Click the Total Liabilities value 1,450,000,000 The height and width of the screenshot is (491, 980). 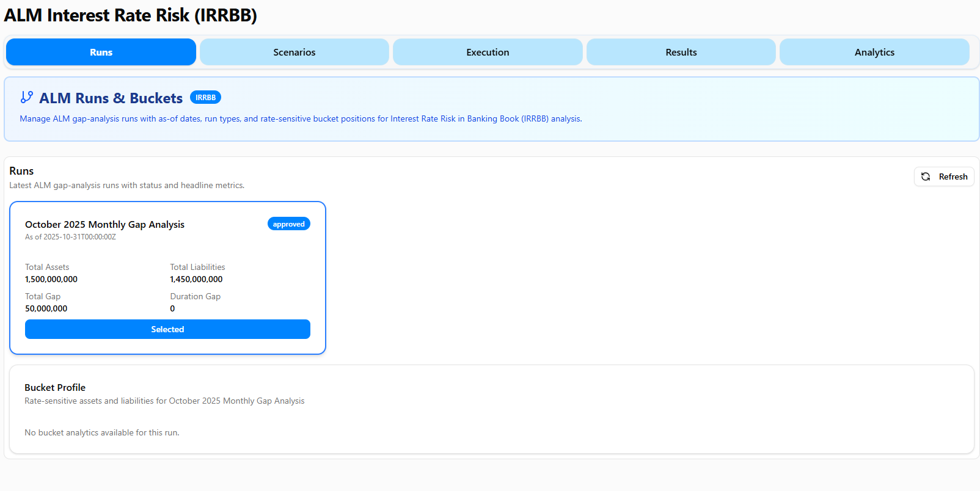196,279
